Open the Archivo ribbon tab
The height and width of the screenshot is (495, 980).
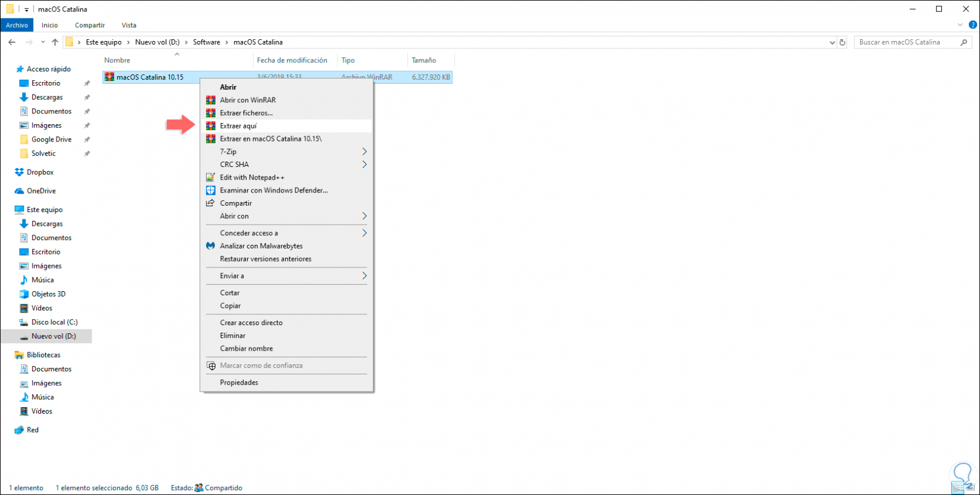17,25
